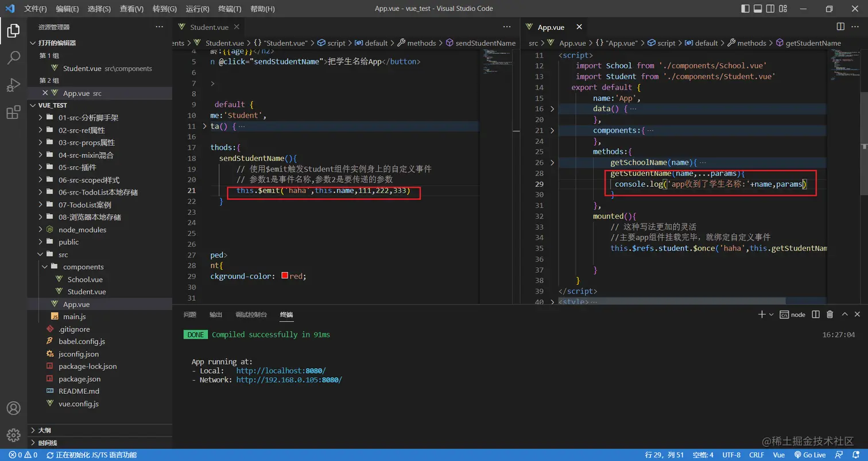The height and width of the screenshot is (461, 868).
Task: Open the Run and Debug view
Action: click(x=13, y=85)
